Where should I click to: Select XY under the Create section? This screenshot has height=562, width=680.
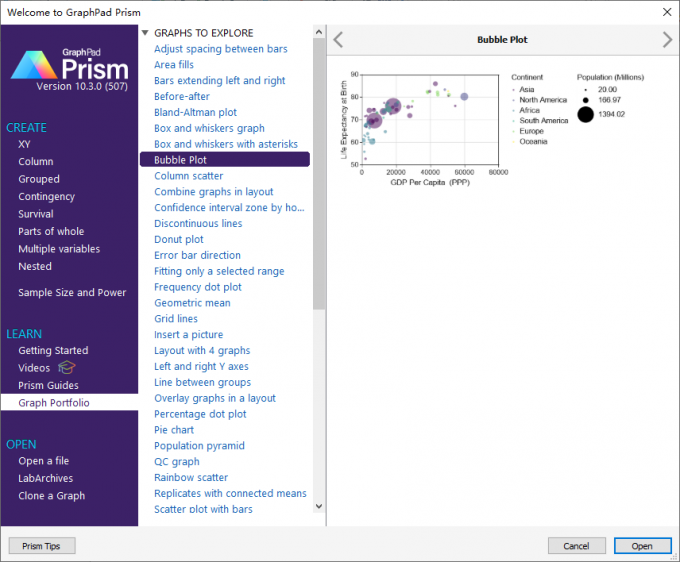24,144
